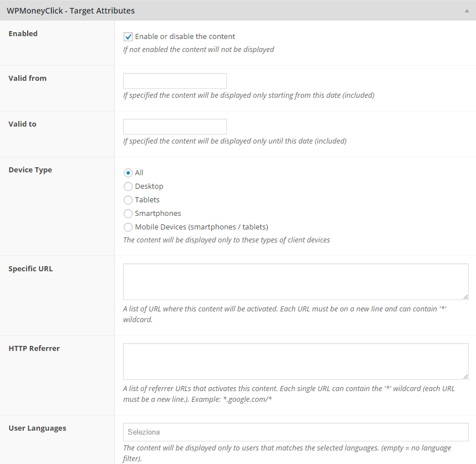Screen dimensions: 476x464
Task: Select the Desktop device type
Action: [x=128, y=187]
